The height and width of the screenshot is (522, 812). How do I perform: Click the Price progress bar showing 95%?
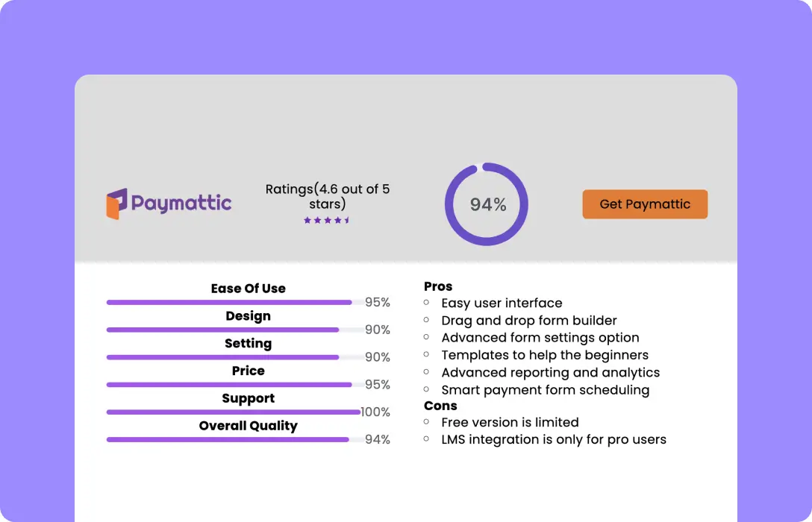click(228, 384)
